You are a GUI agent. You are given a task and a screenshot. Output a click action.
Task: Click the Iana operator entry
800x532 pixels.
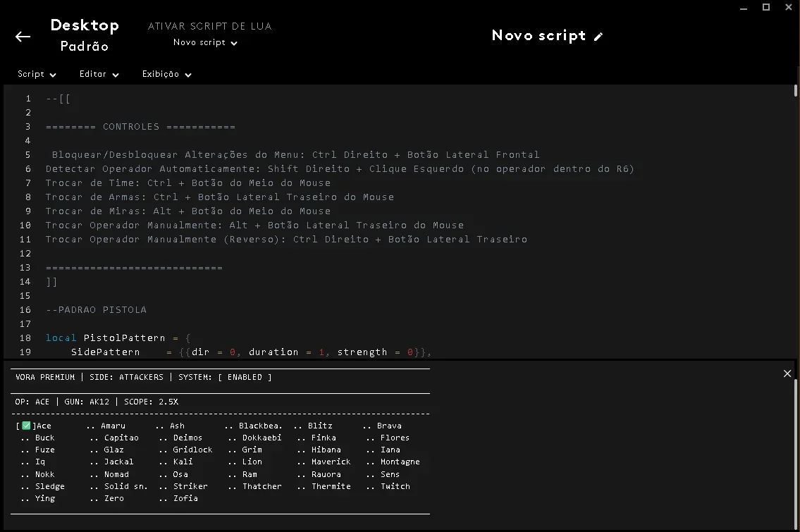pos(390,450)
